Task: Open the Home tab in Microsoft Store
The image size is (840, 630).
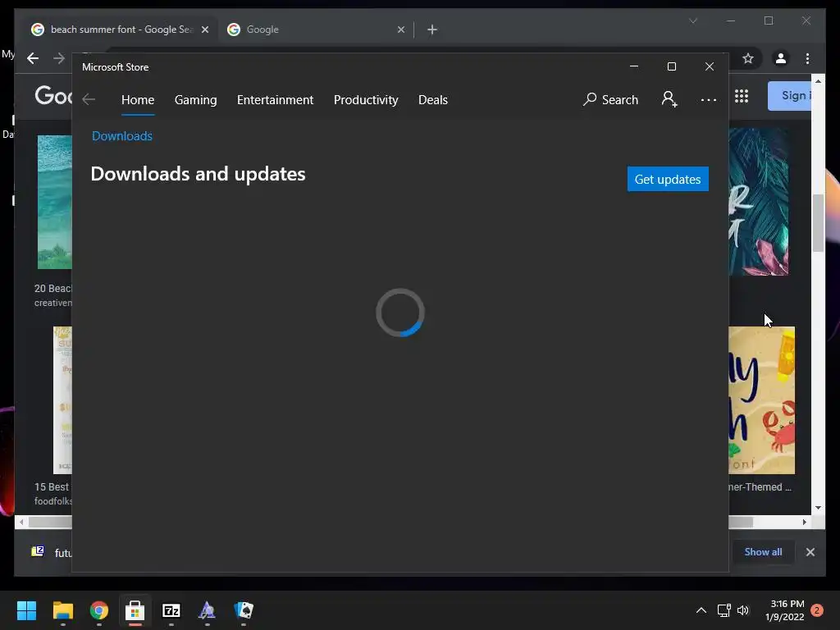Action: click(138, 100)
